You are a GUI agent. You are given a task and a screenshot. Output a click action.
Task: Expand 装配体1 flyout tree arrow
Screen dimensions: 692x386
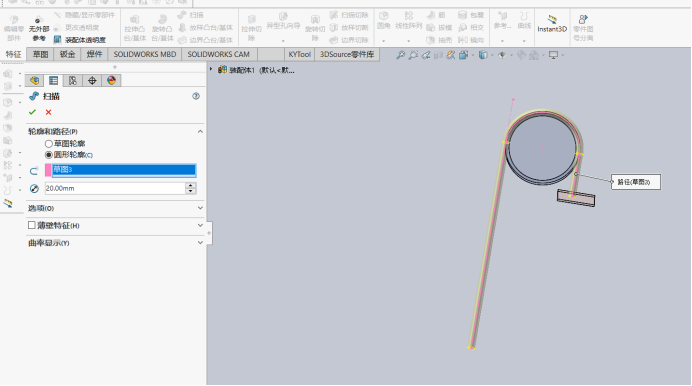211,69
